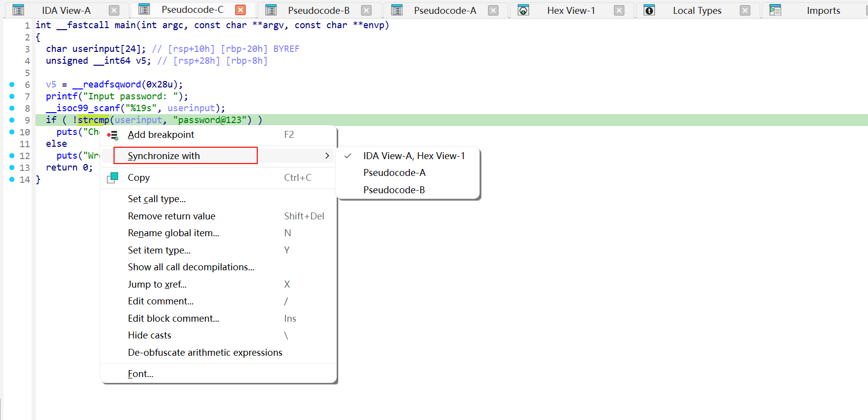Toggle breakpoint dot on line 8
The width and height of the screenshot is (868, 420).
[12, 108]
